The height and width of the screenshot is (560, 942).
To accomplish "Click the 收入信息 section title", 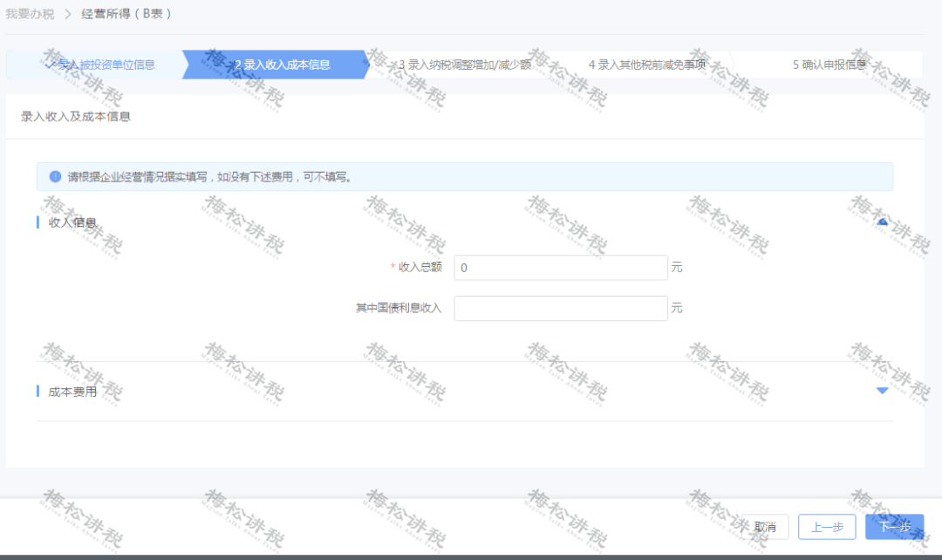I will click(72, 222).
